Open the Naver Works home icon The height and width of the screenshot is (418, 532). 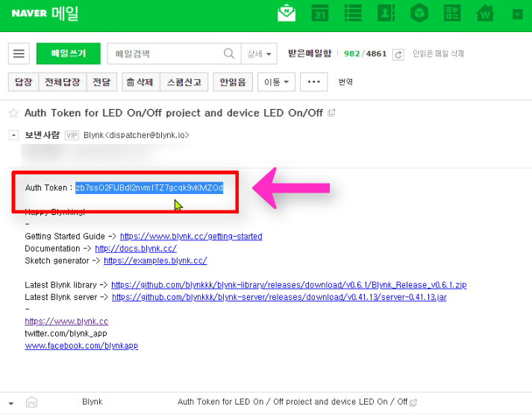point(485,13)
